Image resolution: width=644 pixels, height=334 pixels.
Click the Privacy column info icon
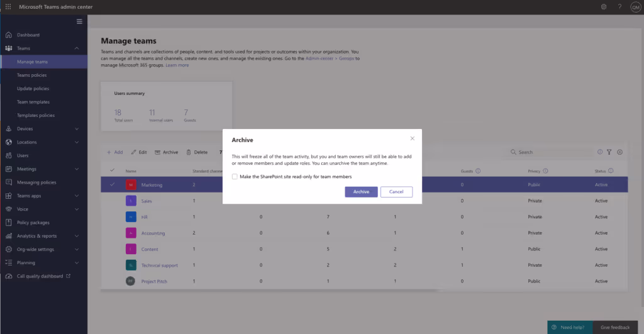click(545, 171)
